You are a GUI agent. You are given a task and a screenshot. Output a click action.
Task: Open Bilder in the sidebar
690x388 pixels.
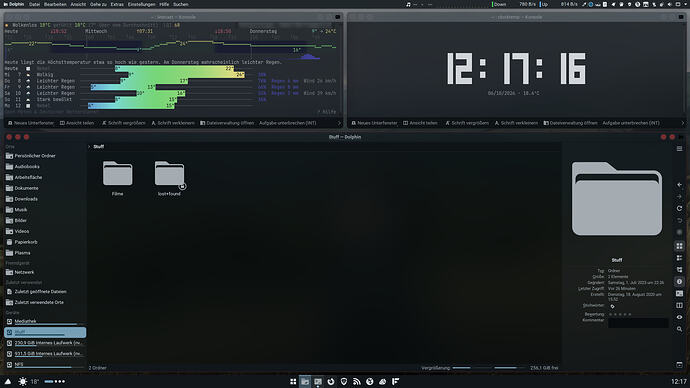coord(45,220)
